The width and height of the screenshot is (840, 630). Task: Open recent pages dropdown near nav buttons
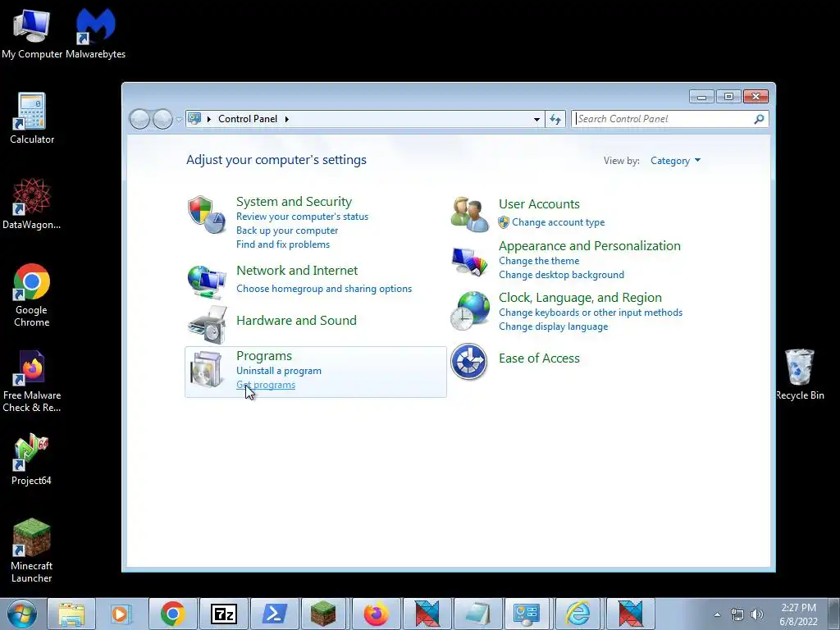[x=179, y=120]
